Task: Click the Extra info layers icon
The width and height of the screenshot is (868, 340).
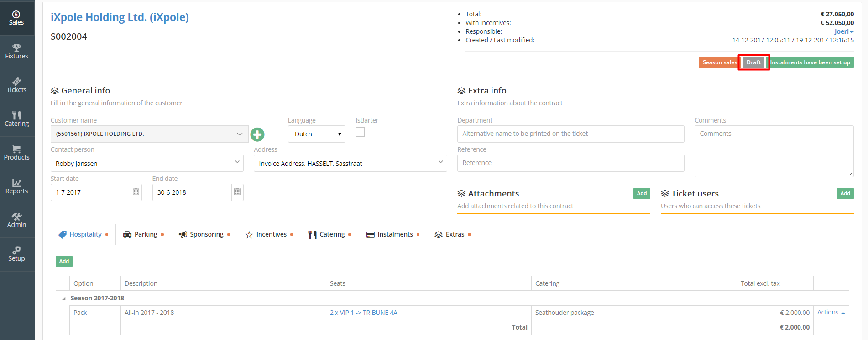Action: click(461, 91)
